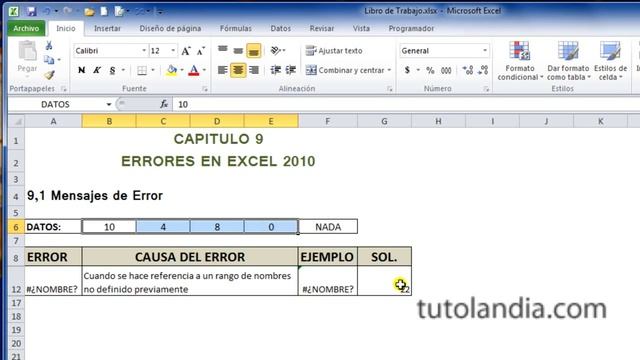Toggle underline S formatting
640x360 pixels.
click(x=112, y=70)
